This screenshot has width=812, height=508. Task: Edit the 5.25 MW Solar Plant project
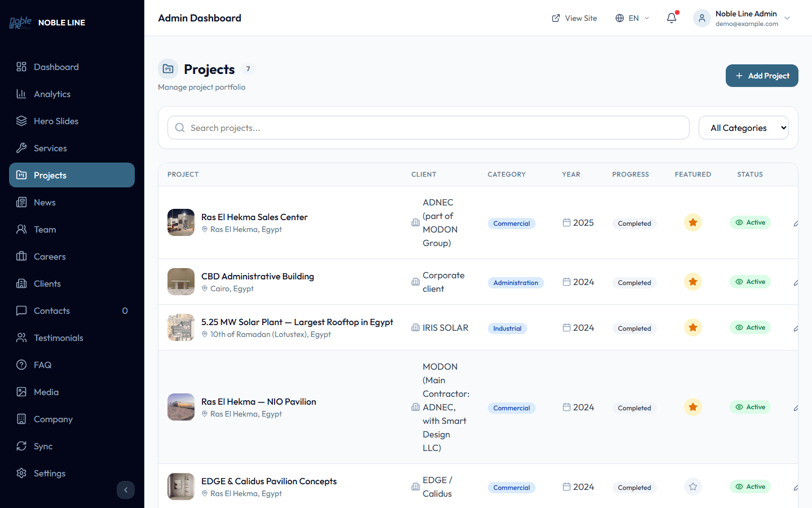796,329
